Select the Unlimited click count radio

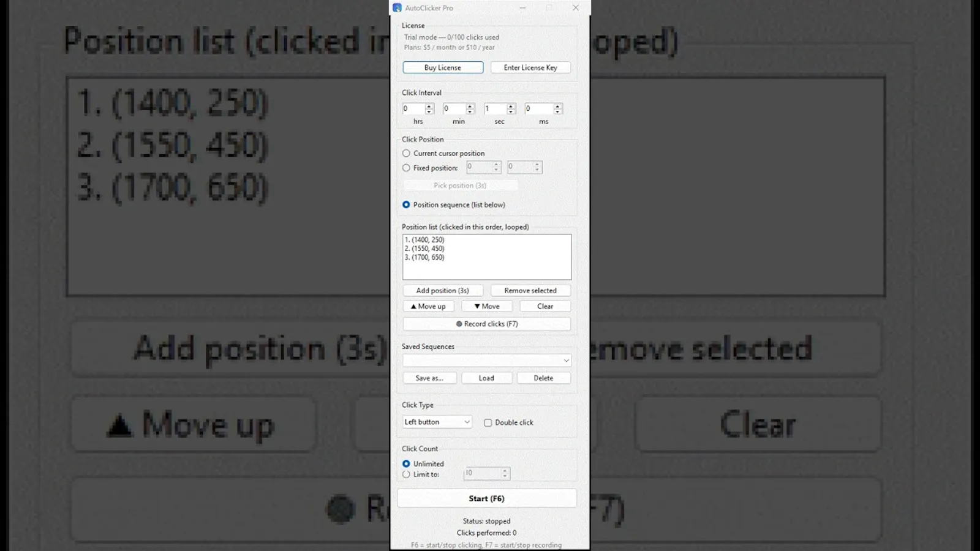pyautogui.click(x=406, y=463)
